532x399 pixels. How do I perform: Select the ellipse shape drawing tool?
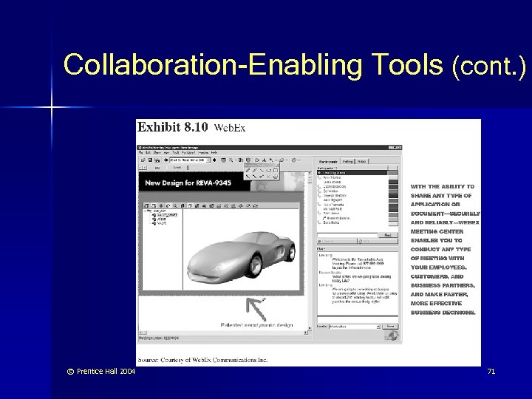[268, 171]
